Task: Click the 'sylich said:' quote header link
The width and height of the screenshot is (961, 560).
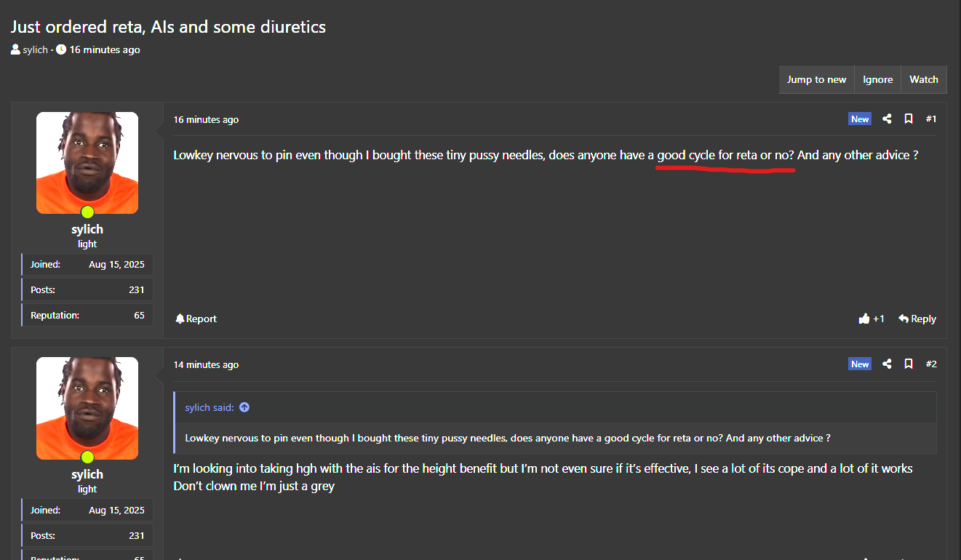Action: pos(210,407)
